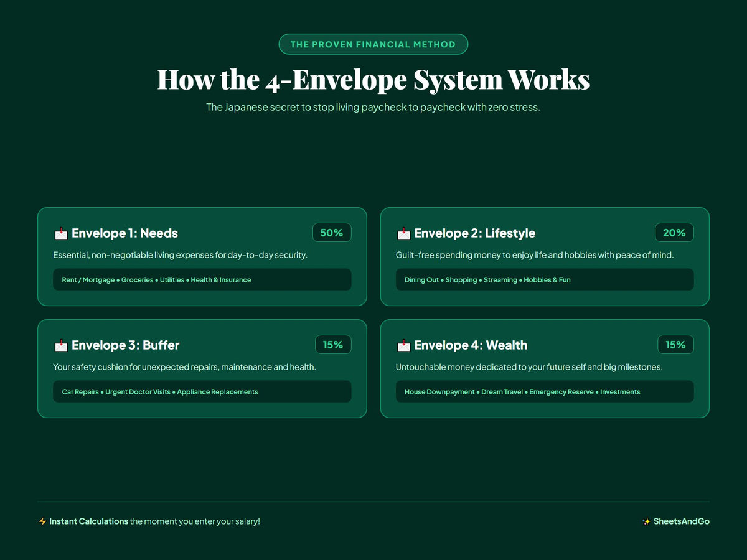Click the envelope icon beside Envelope 1: Needs
Viewport: 747px width, 560px height.
[61, 233]
